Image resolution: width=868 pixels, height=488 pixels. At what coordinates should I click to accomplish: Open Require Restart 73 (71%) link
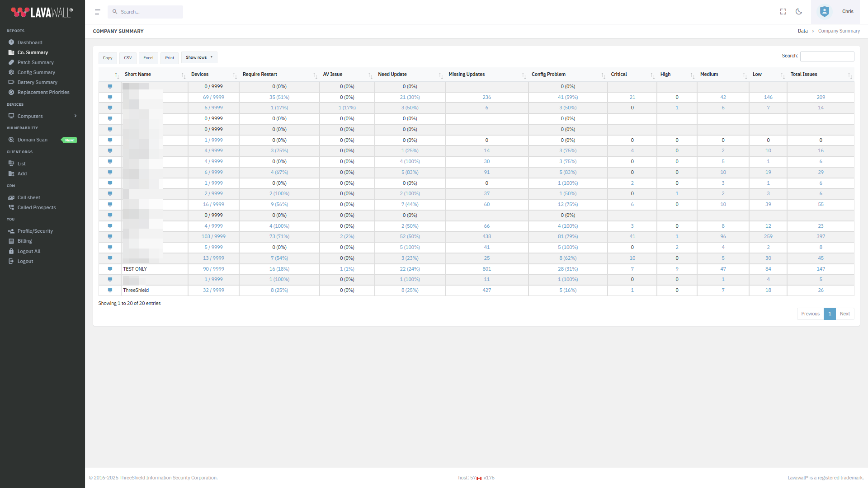(279, 236)
